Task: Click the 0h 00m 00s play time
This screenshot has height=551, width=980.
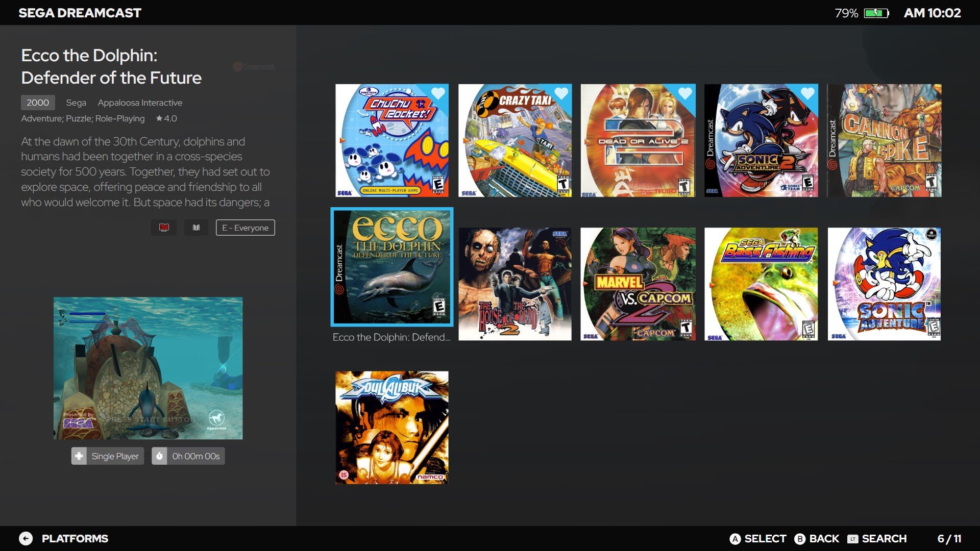Action: pyautogui.click(x=196, y=456)
